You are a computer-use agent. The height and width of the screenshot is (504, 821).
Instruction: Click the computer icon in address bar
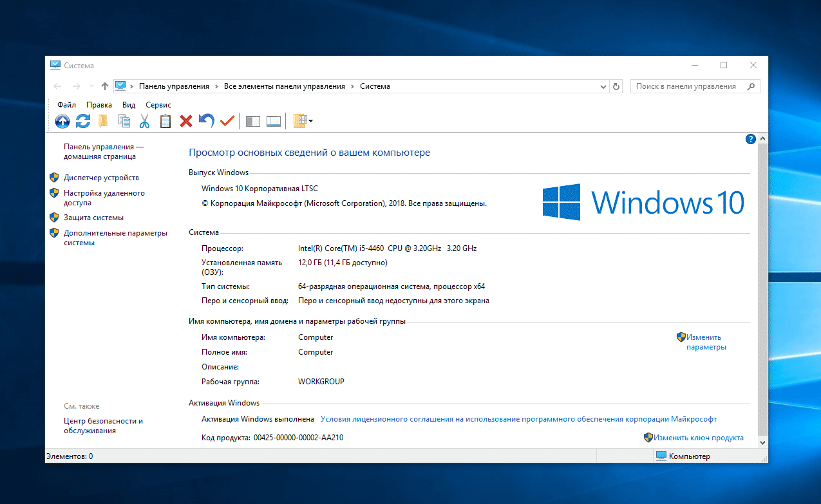(x=120, y=86)
